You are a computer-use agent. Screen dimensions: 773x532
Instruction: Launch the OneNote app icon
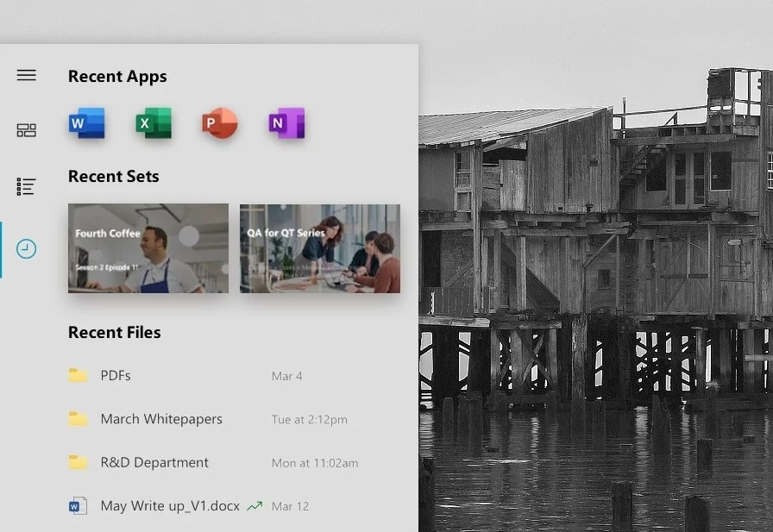point(287,123)
